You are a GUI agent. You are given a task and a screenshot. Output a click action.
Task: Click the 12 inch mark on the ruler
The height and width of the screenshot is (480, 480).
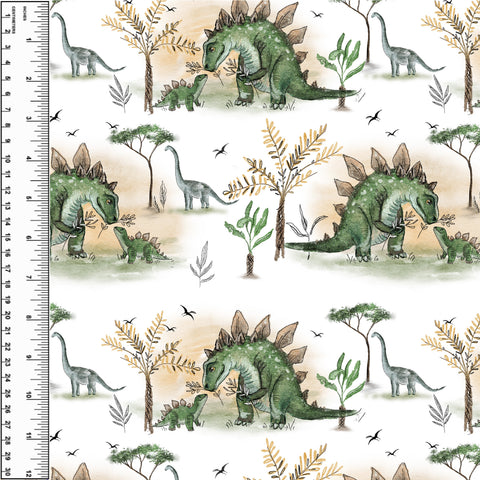29,474
